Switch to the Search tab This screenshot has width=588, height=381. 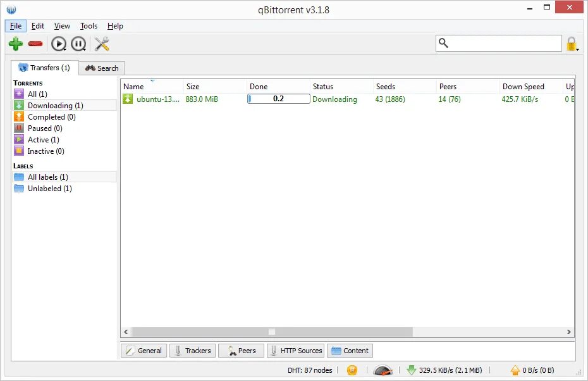pyautogui.click(x=102, y=68)
